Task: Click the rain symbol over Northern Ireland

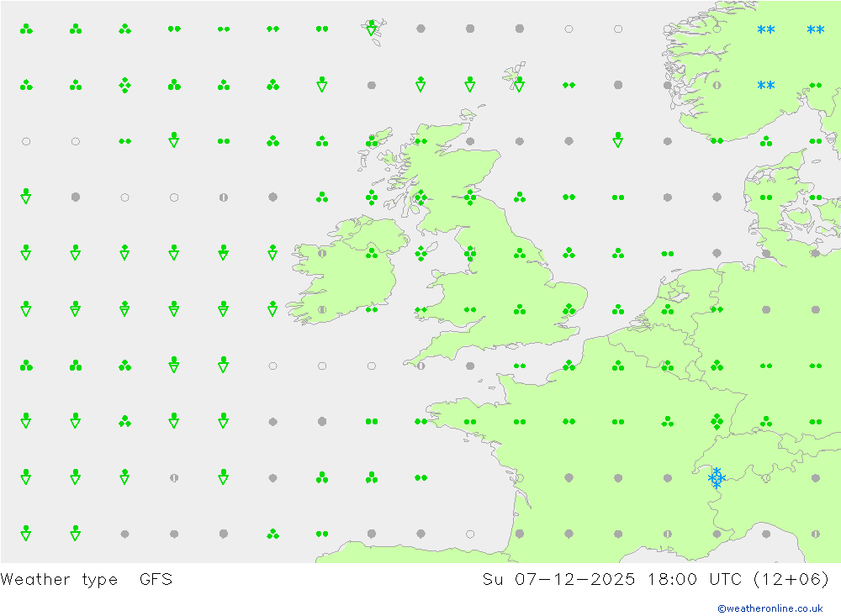Action: point(372,253)
